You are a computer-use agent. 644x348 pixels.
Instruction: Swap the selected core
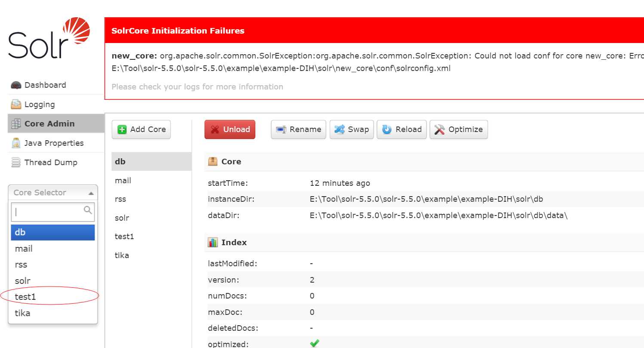(352, 129)
